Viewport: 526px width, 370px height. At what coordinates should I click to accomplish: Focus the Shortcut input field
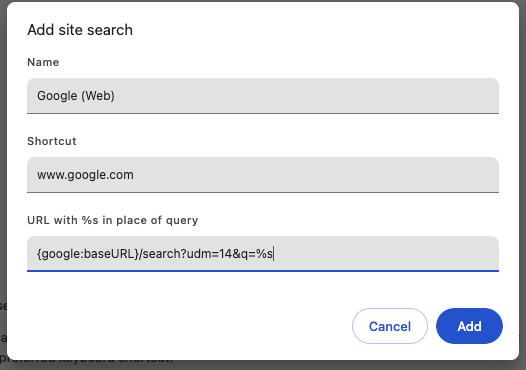click(263, 175)
